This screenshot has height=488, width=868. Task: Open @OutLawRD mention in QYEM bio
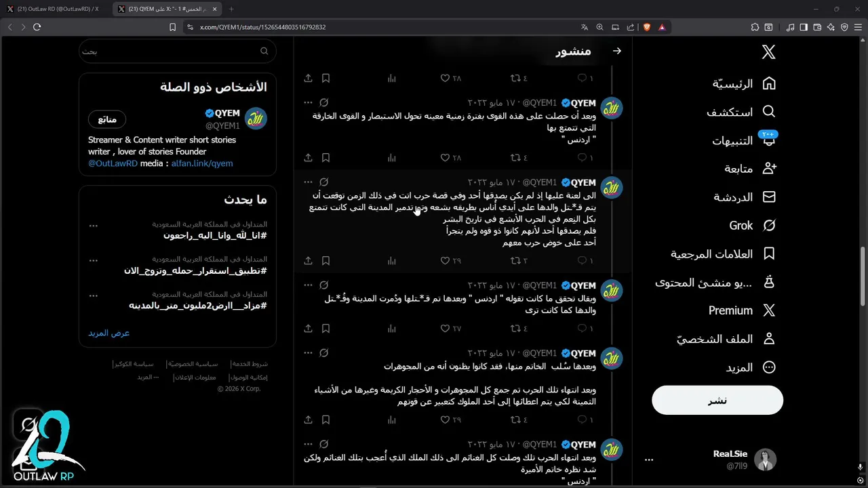point(113,163)
